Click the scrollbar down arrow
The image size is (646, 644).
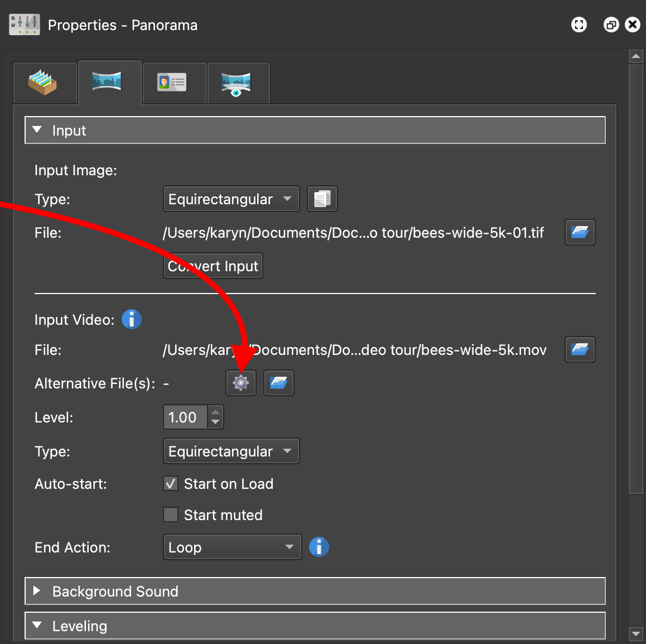click(635, 633)
